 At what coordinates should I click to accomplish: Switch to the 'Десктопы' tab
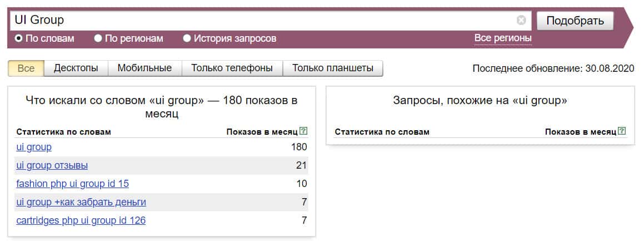(76, 68)
